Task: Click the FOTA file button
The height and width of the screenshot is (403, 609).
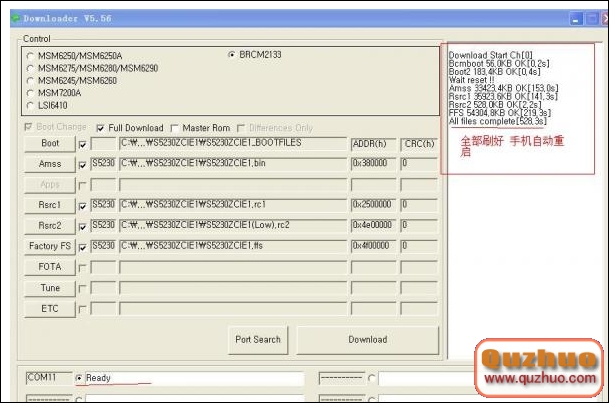Action: pyautogui.click(x=50, y=267)
